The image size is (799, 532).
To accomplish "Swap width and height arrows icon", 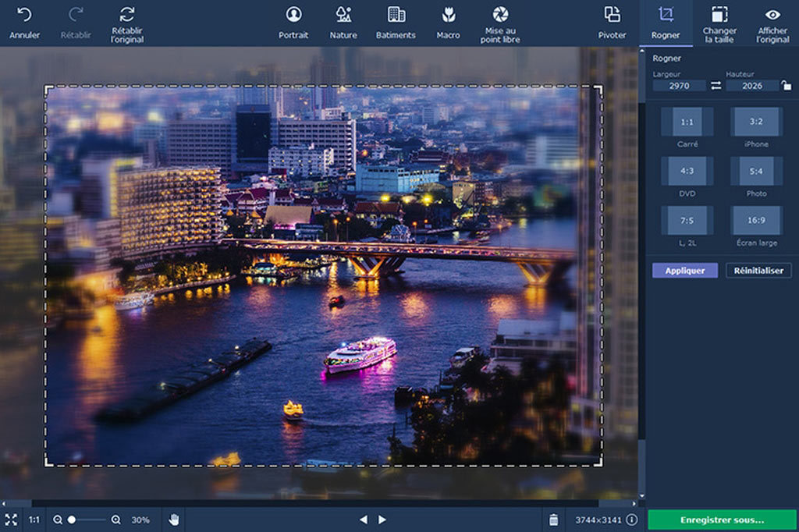I will [x=716, y=86].
